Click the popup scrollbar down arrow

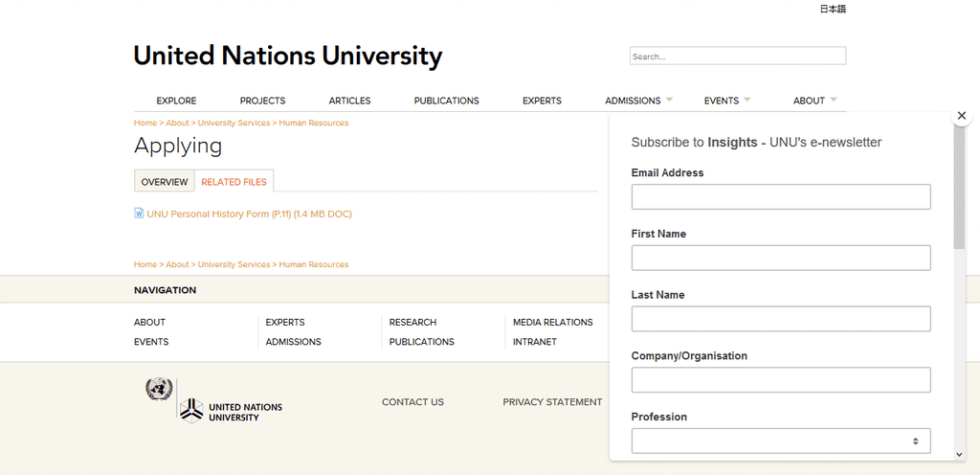[959, 454]
